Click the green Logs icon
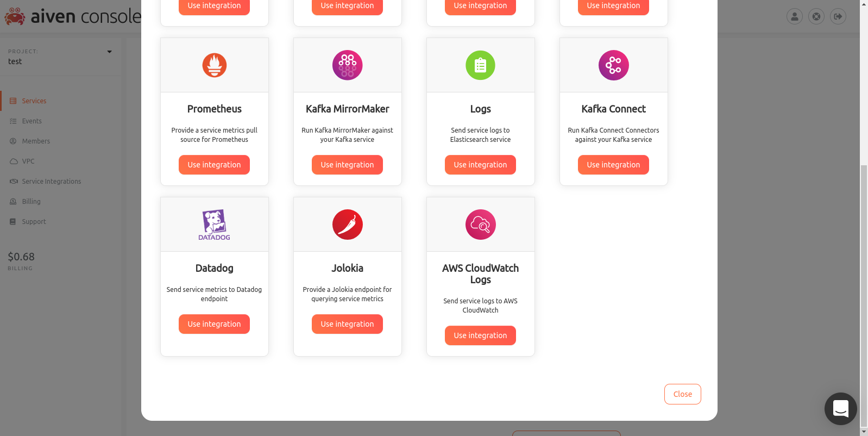 480,65
